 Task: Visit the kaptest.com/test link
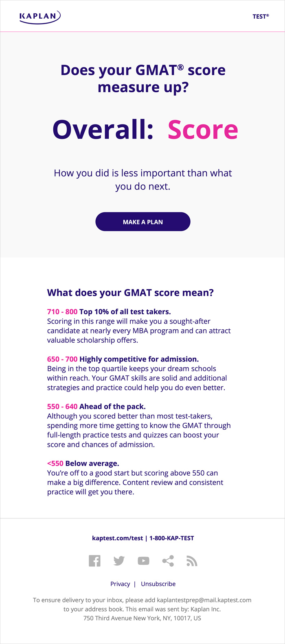coord(117,538)
